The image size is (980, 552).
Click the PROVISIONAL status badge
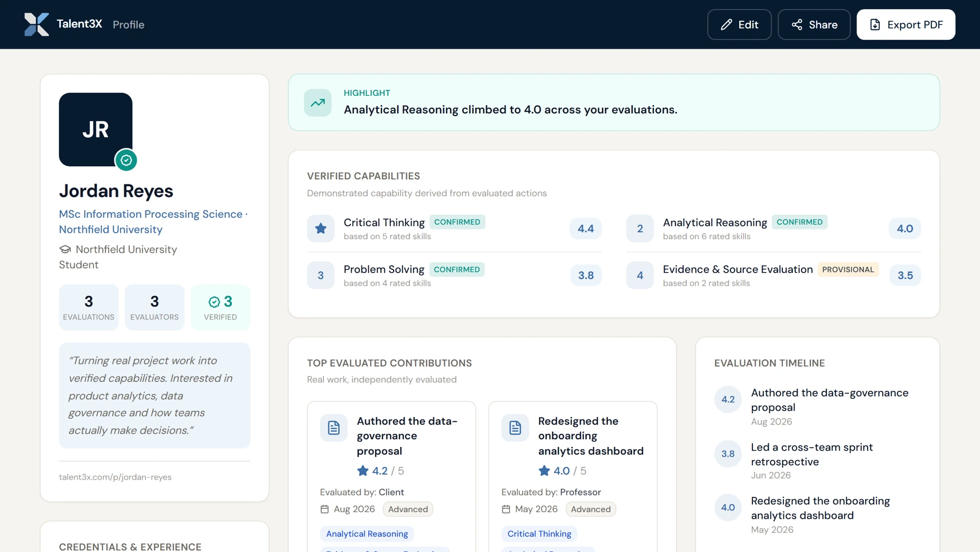coord(848,270)
